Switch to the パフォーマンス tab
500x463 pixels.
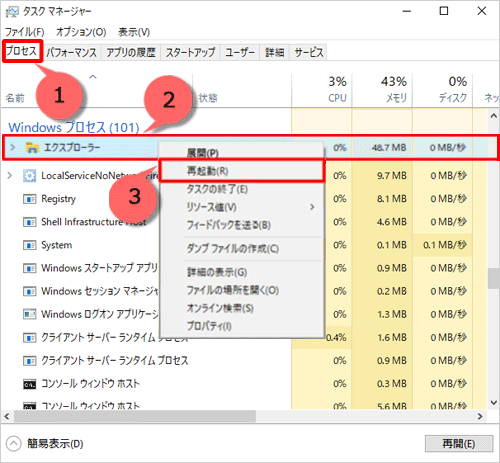72,52
